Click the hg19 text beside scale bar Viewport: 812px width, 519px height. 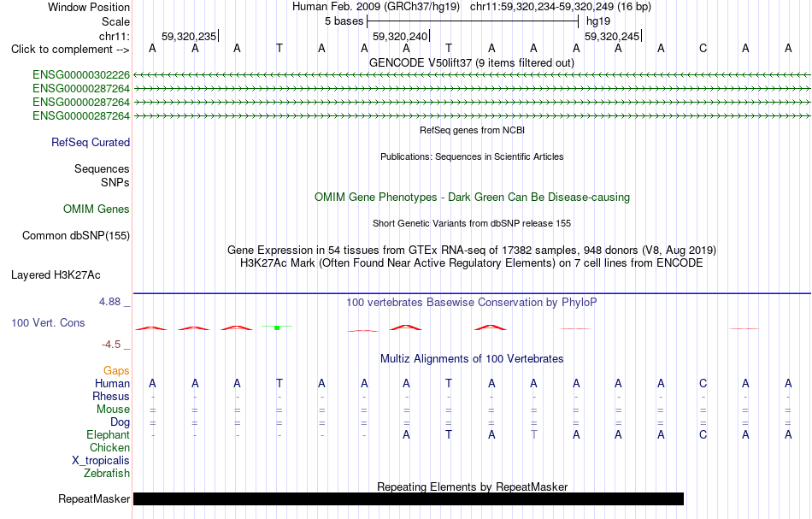(x=598, y=21)
